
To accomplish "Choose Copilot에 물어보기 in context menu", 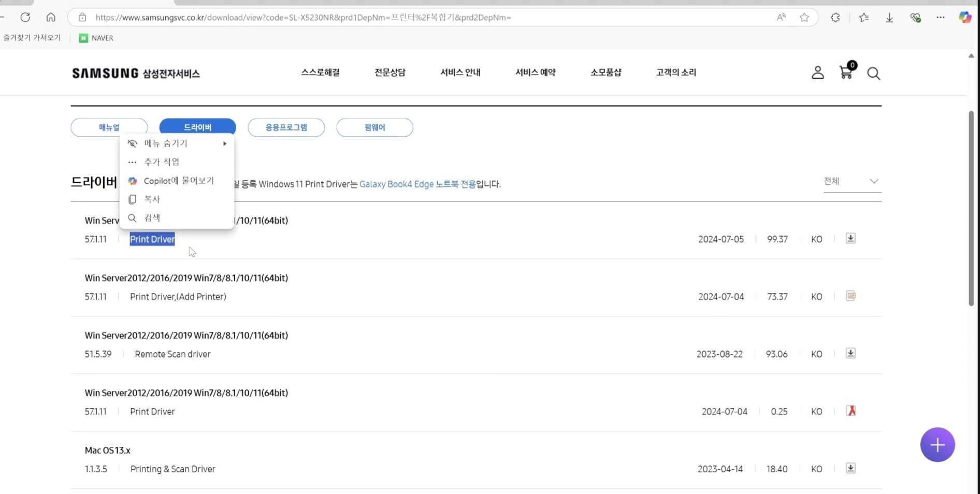I will coord(177,181).
